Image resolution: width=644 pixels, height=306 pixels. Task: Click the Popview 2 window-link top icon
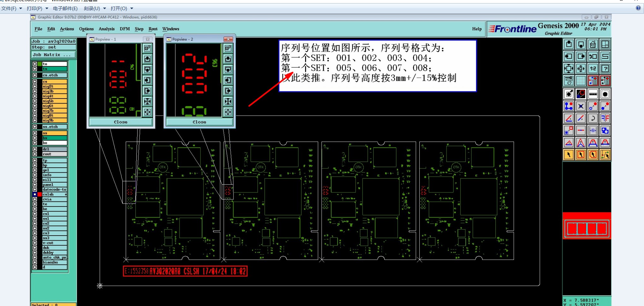[228, 48]
